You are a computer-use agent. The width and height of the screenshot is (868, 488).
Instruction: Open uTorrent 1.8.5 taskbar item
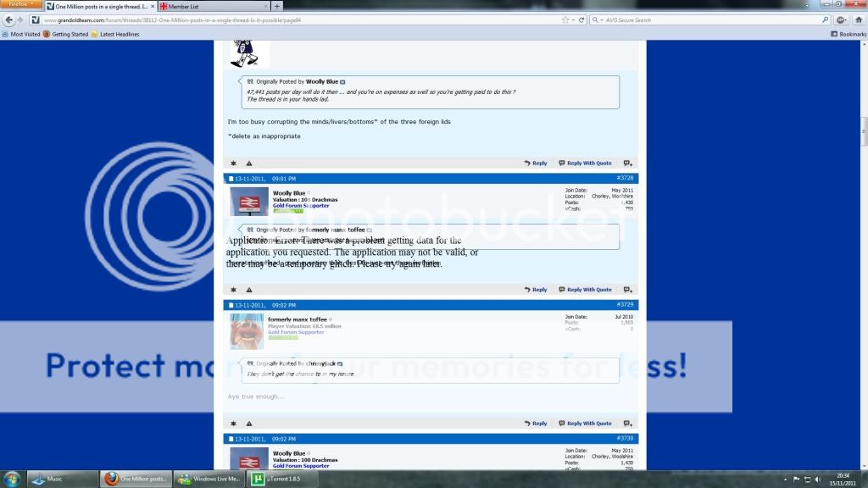pos(284,480)
